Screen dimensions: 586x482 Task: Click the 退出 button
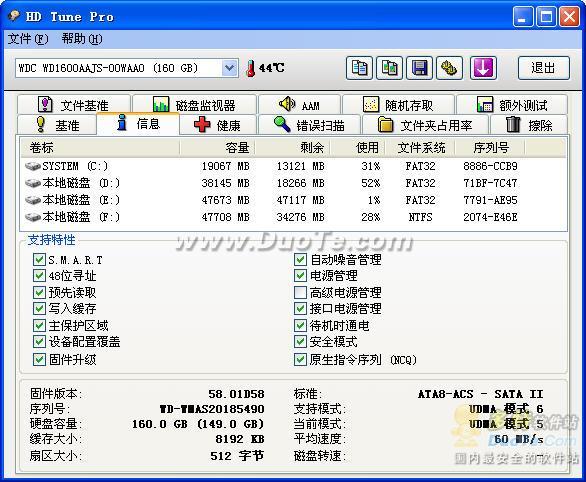click(543, 68)
